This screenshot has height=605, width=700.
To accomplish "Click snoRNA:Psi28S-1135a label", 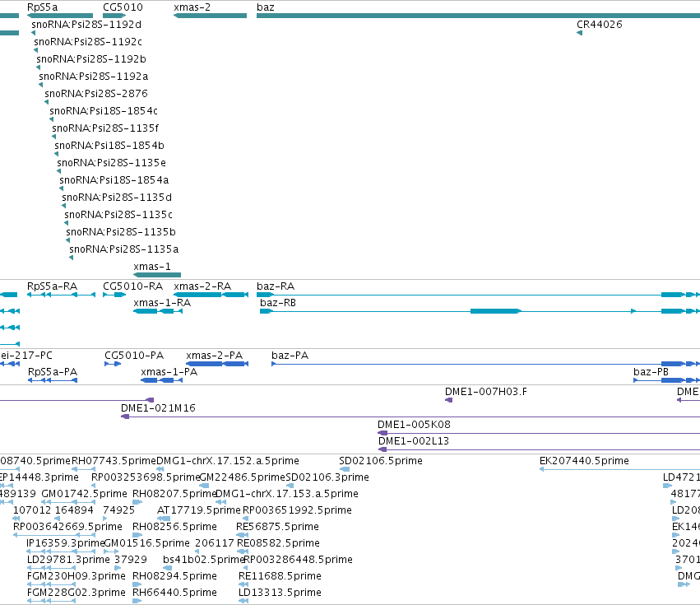I will coord(123,249).
